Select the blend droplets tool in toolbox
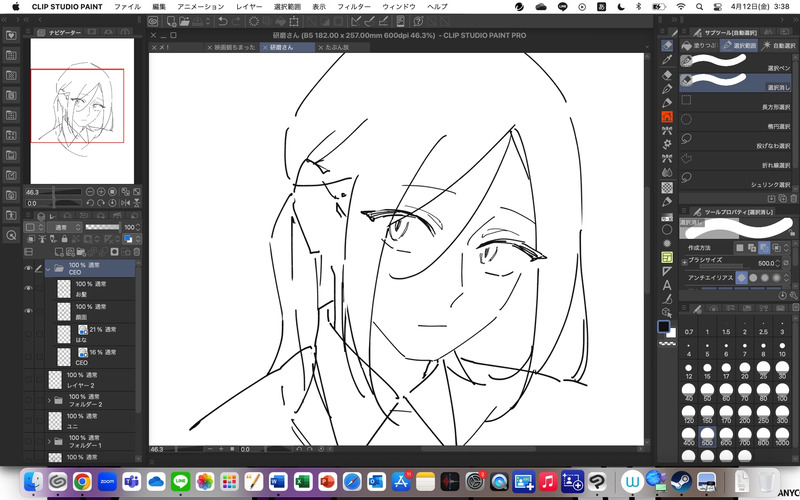The width and height of the screenshot is (800, 500). point(667,173)
